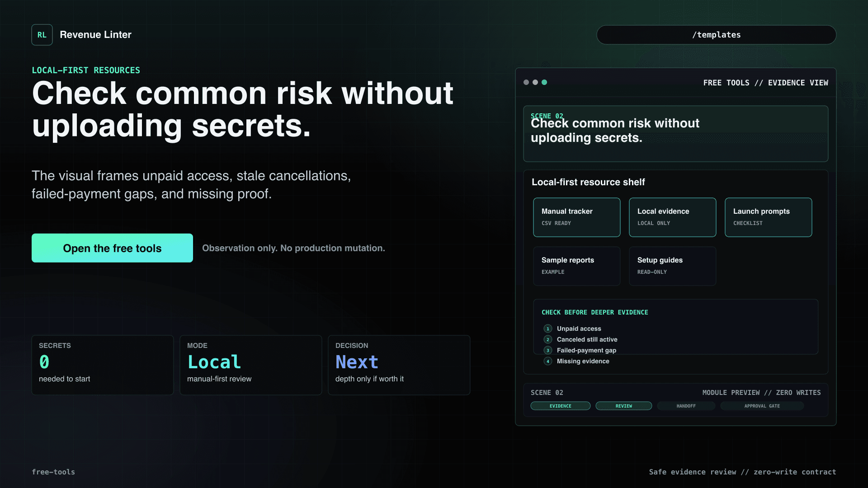The image size is (868, 488).
Task: Click 'Missing evidence' list item
Action: 583,361
